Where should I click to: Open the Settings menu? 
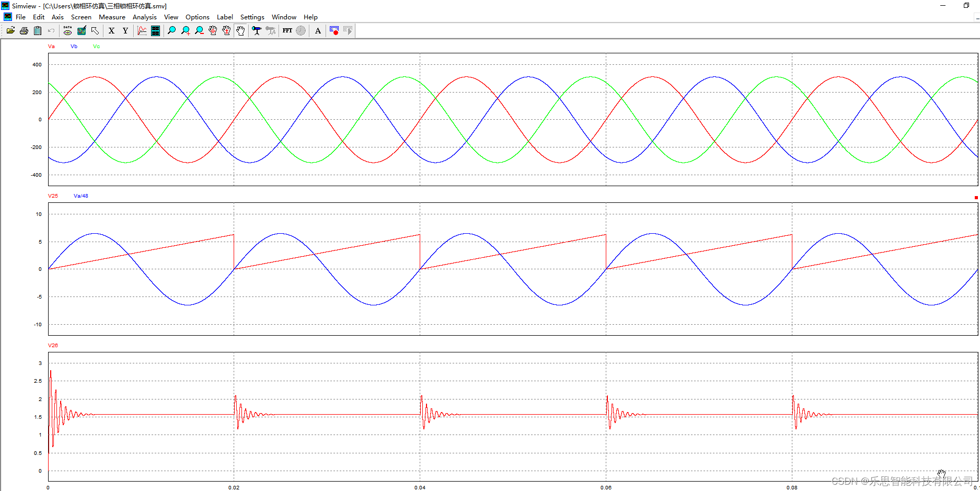pos(252,17)
